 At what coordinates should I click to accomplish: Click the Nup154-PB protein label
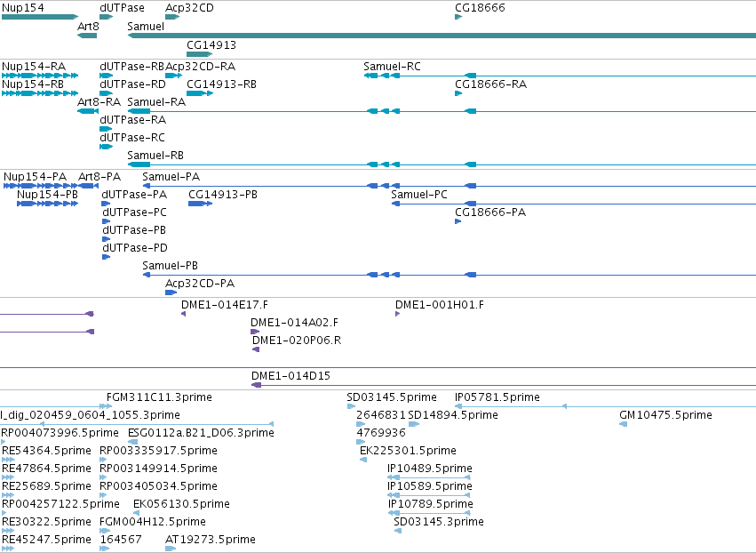click(47, 195)
